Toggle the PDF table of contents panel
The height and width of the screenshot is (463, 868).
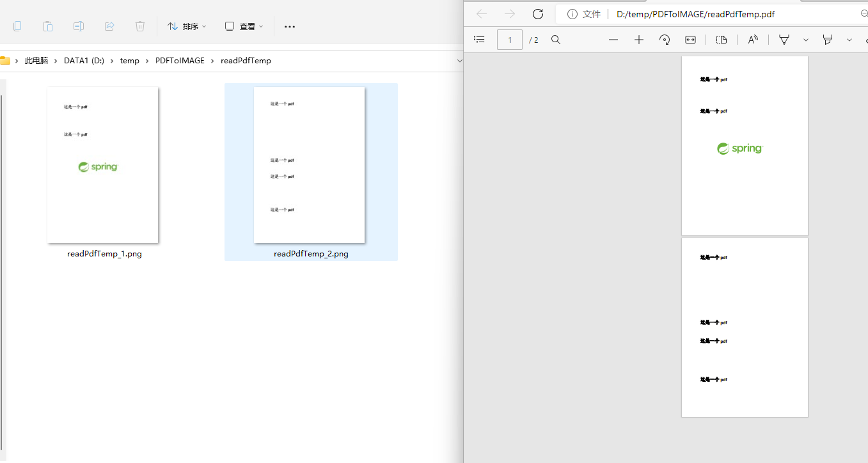point(479,40)
